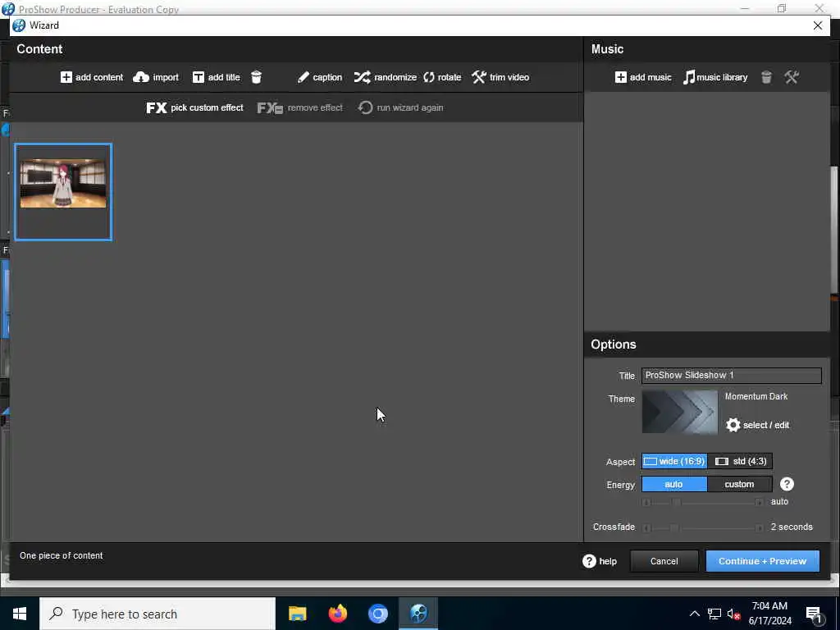The height and width of the screenshot is (630, 840).
Task: Open Chrome from the taskbar
Action: [x=377, y=614]
